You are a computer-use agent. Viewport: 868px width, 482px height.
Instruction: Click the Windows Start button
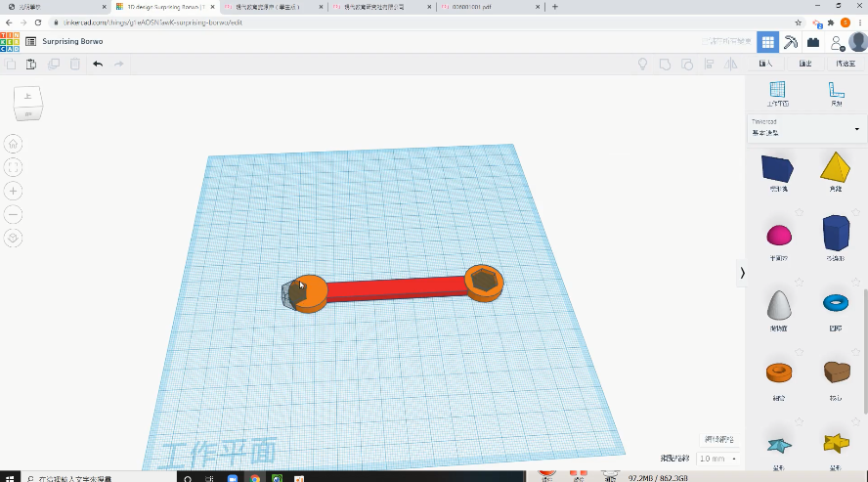point(10,477)
